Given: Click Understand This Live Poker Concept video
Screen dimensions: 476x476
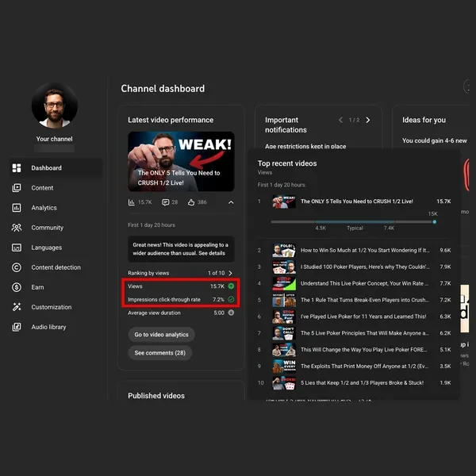Looking at the screenshot, I should point(354,283).
